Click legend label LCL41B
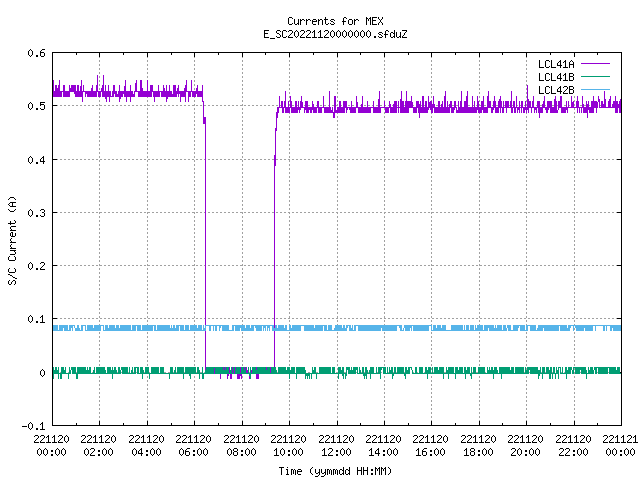 556,77
